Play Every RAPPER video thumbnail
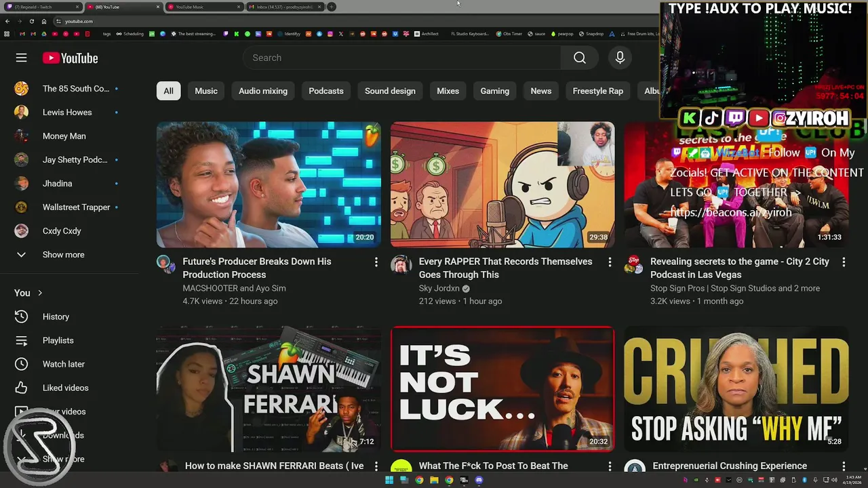868x488 pixels. coord(502,184)
